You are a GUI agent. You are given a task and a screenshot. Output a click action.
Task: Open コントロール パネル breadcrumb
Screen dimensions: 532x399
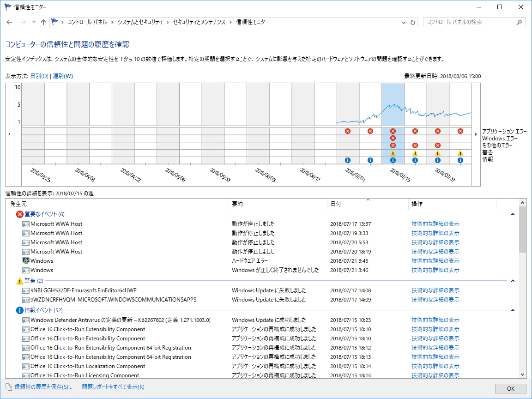pyautogui.click(x=87, y=22)
